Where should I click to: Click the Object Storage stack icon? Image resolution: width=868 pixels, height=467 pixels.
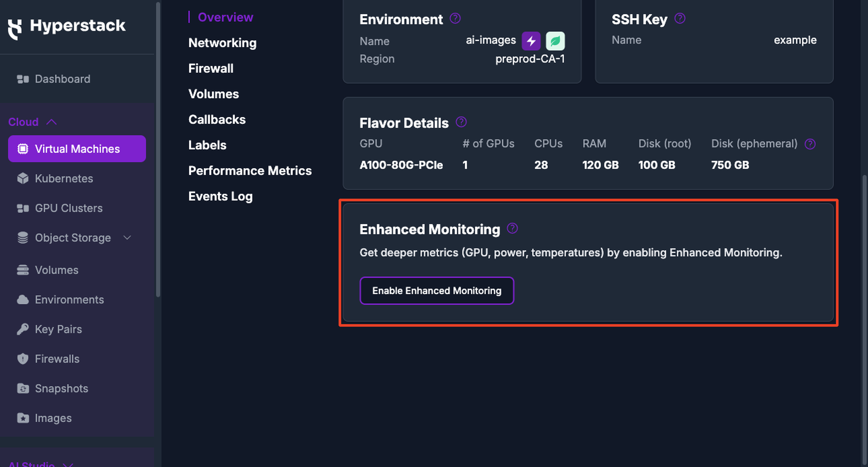tap(23, 238)
